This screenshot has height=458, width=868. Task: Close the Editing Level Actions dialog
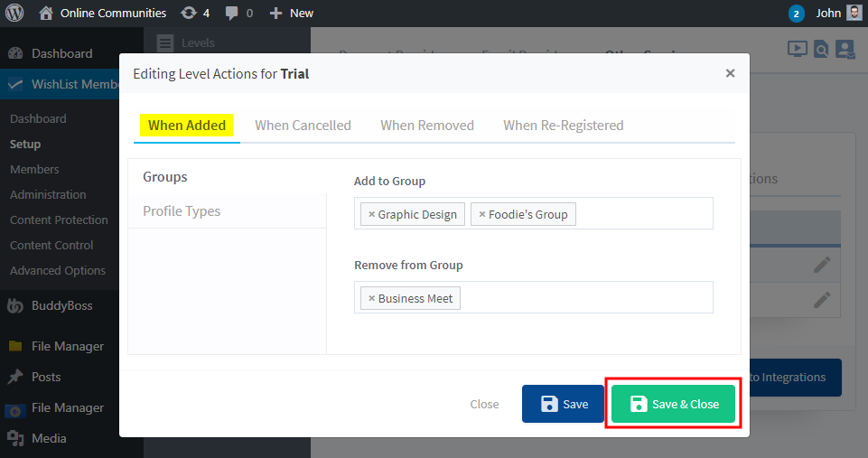[730, 73]
